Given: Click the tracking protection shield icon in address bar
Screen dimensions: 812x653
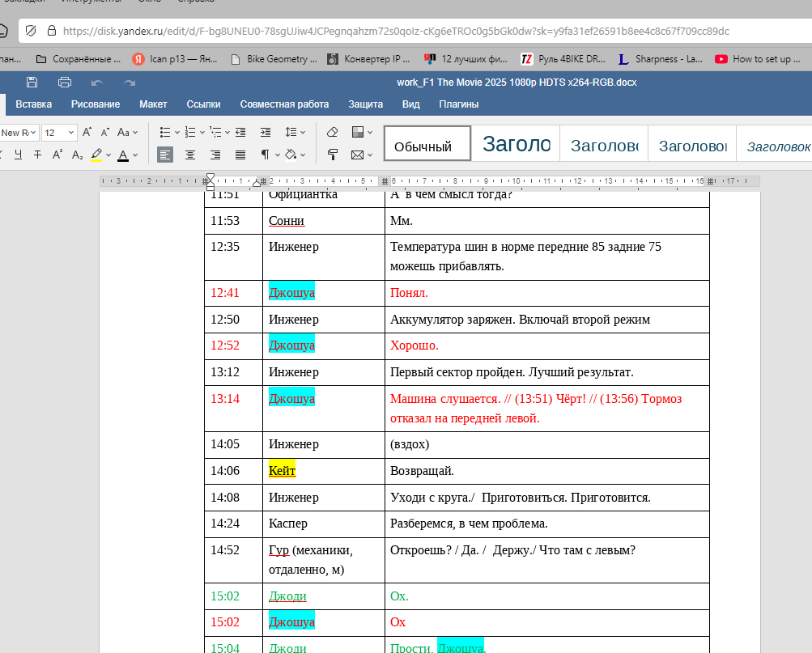Looking at the screenshot, I should 31,31.
